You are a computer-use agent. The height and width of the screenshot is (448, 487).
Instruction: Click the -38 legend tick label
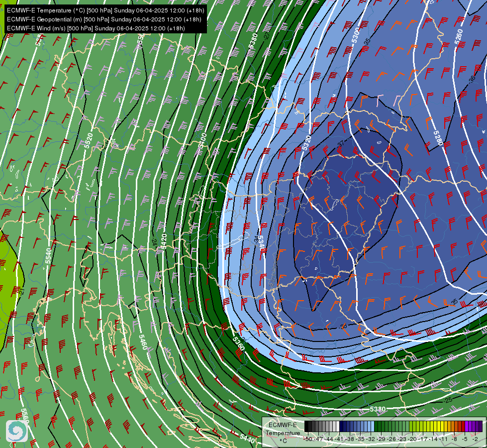[x=350, y=439]
